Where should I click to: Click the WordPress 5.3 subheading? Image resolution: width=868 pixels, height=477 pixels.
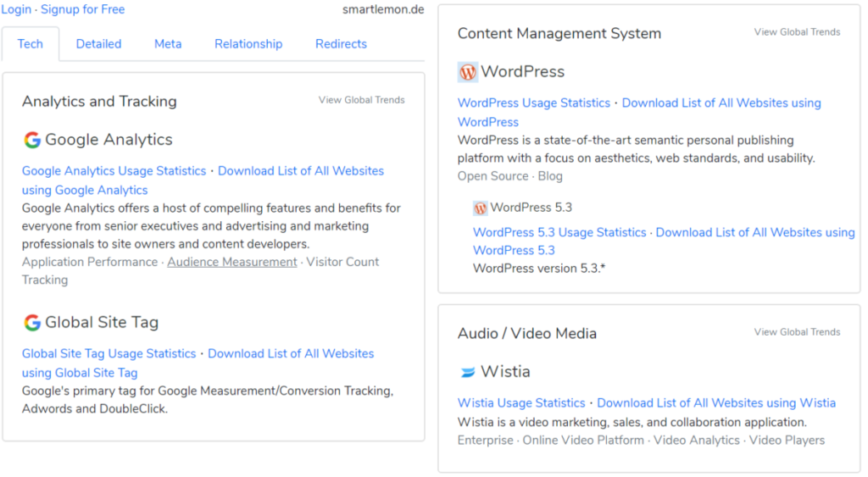pyautogui.click(x=531, y=208)
